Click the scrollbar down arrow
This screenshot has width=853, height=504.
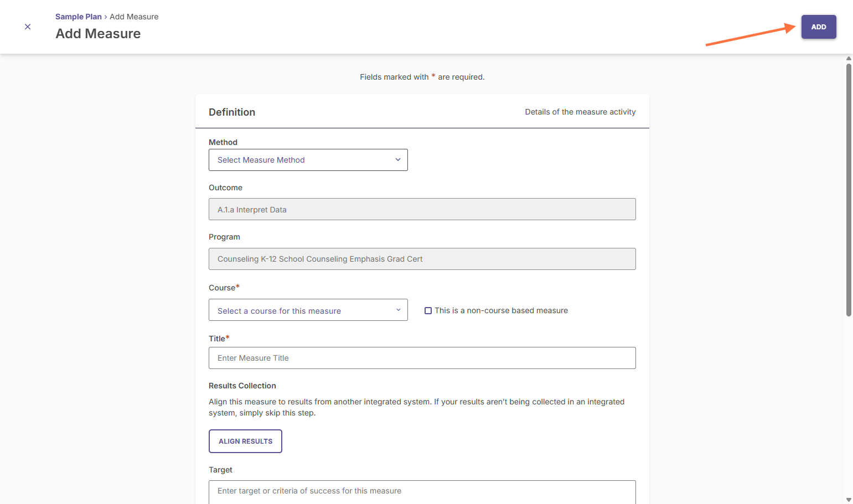tap(849, 500)
